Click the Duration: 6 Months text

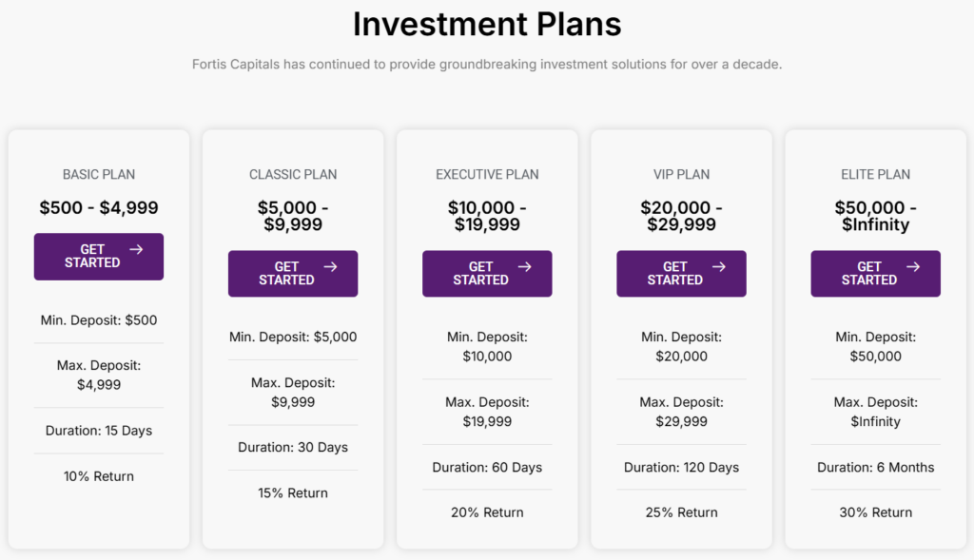tap(875, 467)
